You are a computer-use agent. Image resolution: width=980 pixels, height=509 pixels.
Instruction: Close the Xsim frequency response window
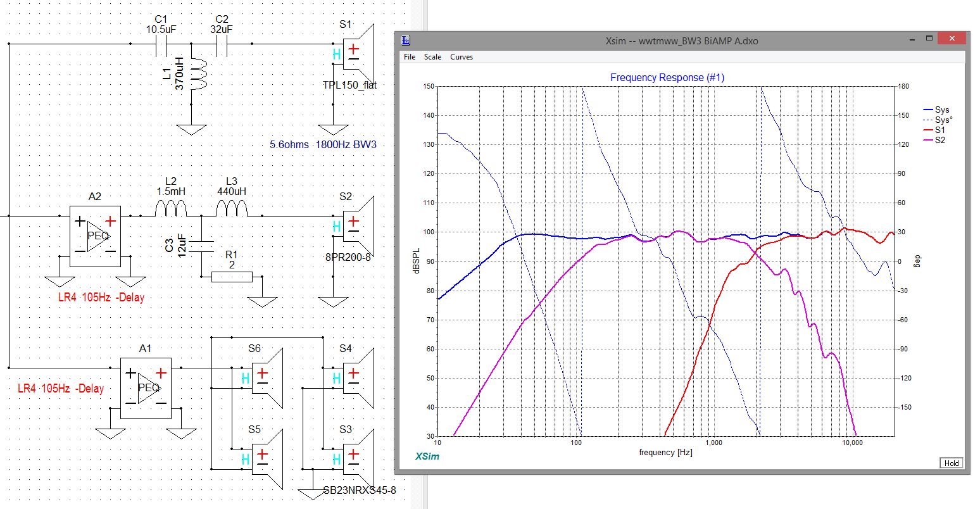coord(952,39)
